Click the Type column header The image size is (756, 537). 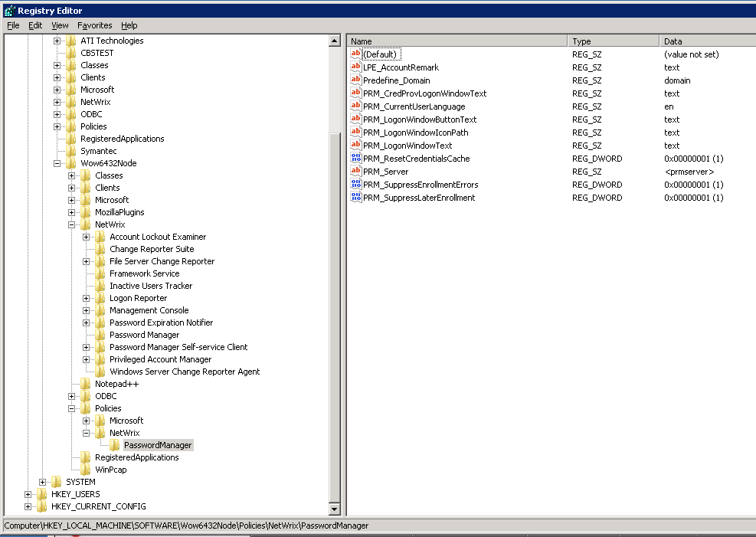(x=613, y=41)
